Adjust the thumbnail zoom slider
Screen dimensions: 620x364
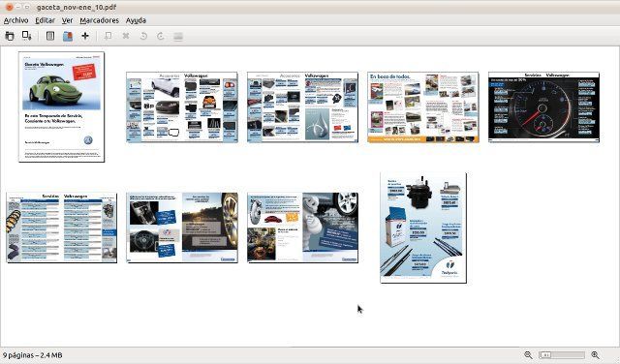tap(562, 355)
